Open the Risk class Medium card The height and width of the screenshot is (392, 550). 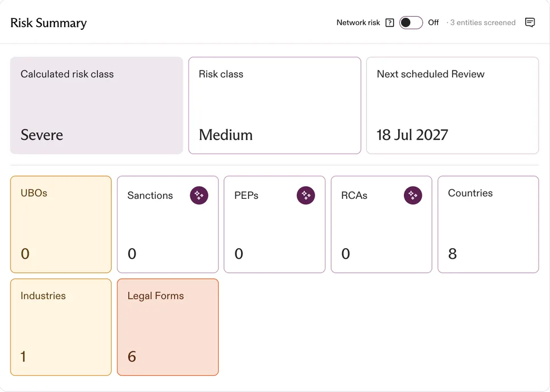tap(274, 105)
